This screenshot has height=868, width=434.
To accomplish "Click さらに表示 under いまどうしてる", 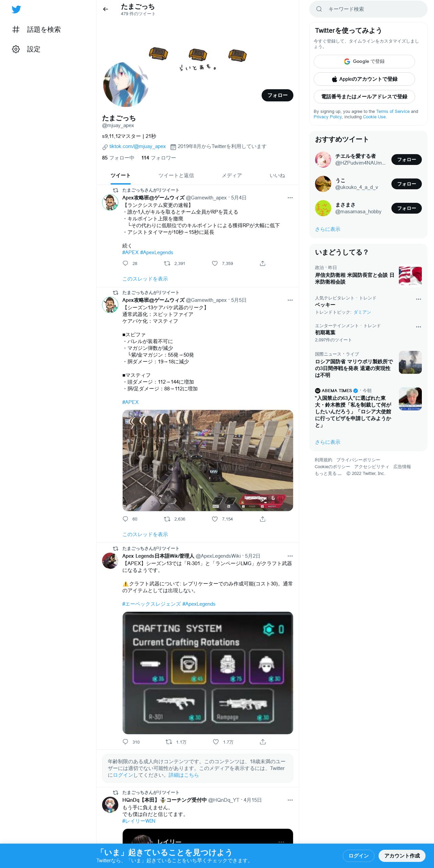I will [328, 442].
